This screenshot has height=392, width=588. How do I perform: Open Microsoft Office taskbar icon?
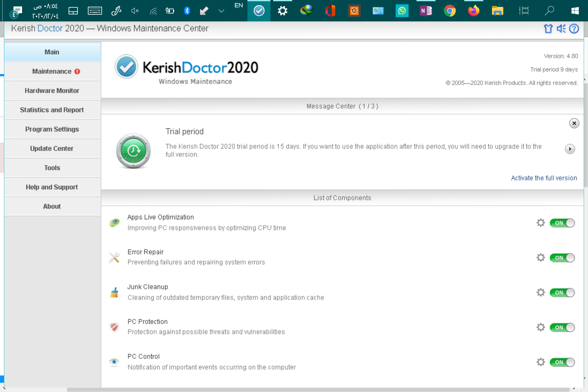tap(330, 11)
